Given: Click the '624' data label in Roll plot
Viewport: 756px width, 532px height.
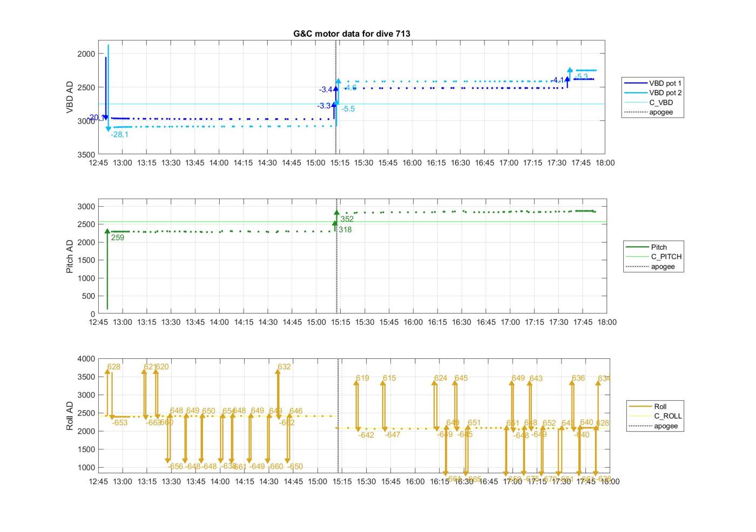Looking at the screenshot, I should (x=441, y=378).
